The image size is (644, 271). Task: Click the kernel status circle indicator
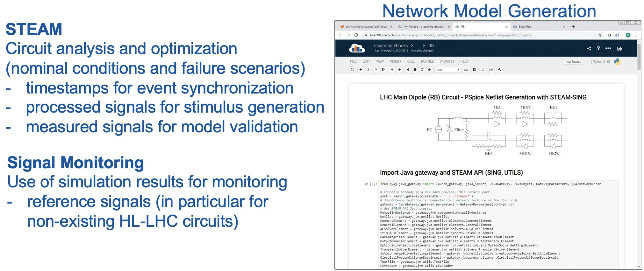609,62
